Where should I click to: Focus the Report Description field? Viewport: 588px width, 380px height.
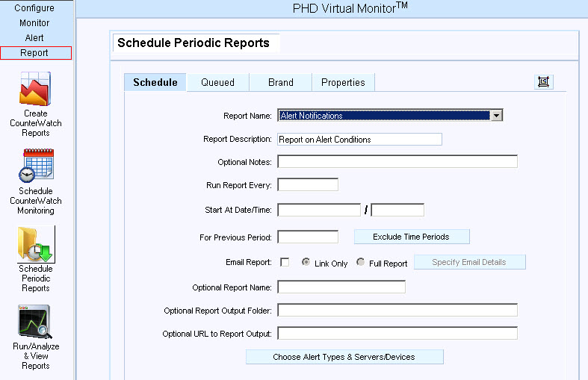(x=359, y=140)
